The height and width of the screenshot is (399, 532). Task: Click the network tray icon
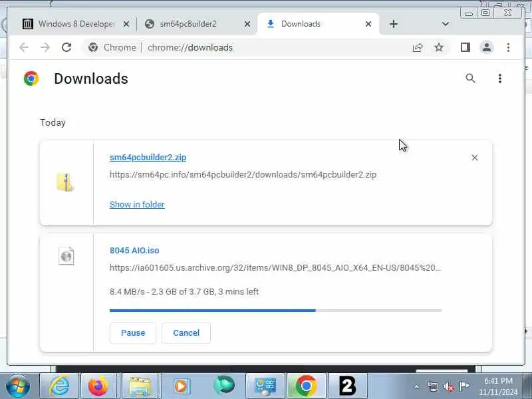point(433,386)
